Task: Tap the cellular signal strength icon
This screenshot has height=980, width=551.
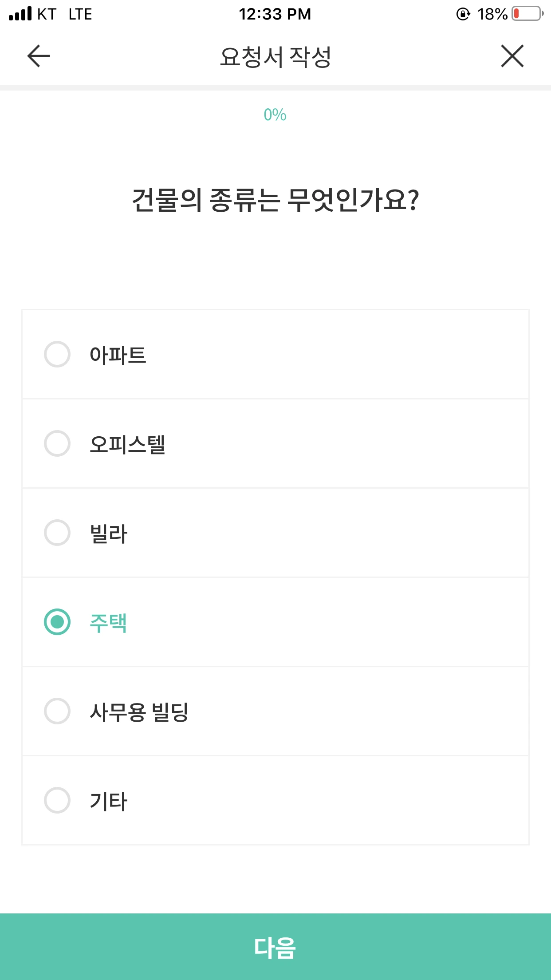Action: tap(20, 14)
